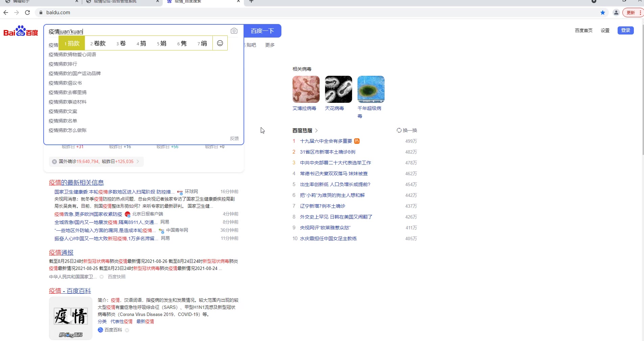Open hot search 31省区市新增本土确诊8例
Image resolution: width=644 pixels, height=341 pixels.
[x=328, y=152]
